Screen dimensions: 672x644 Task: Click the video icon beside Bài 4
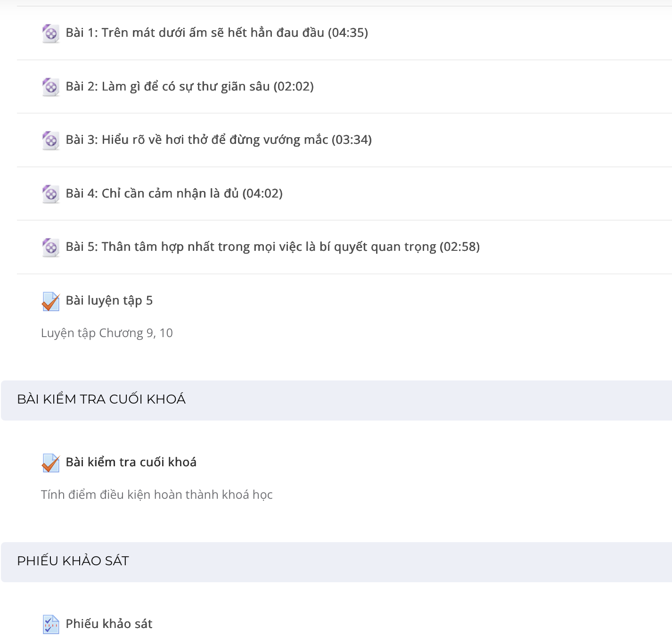pyautogui.click(x=50, y=194)
